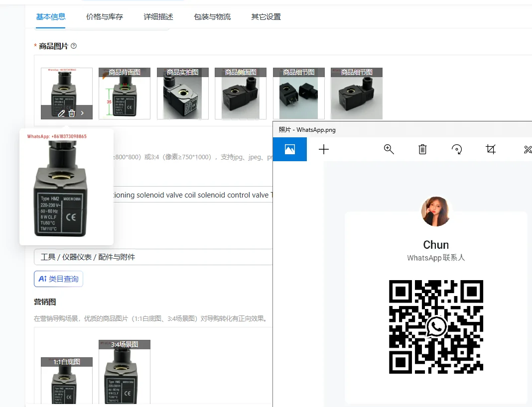Click the AI 类目查询 button

click(x=58, y=279)
